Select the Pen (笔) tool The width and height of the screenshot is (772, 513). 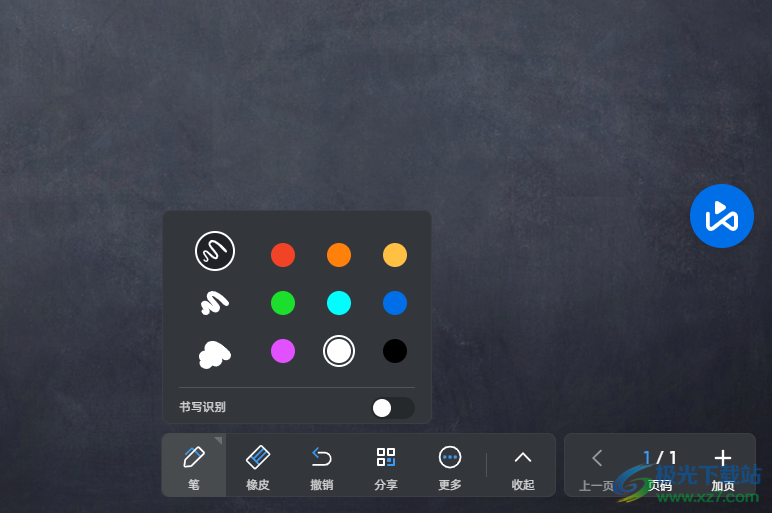click(194, 465)
